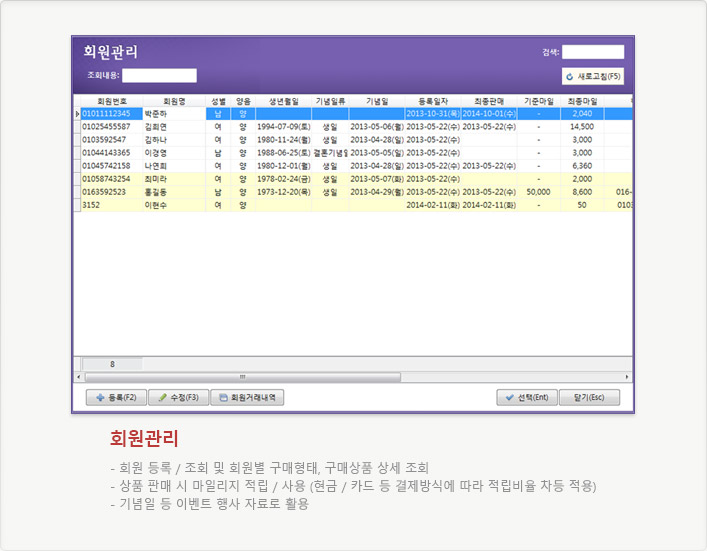707x551 pixels.
Task: Select member number 01025455587 cell
Action: coord(112,127)
